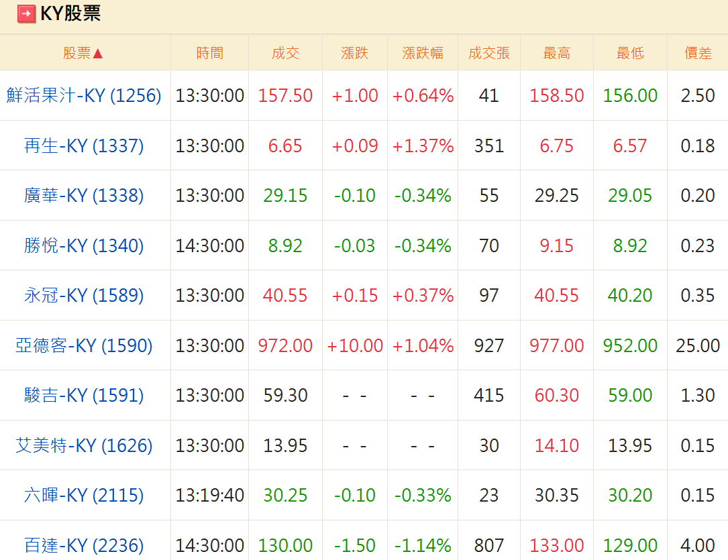Select +0.15 change of 永冠-KY

click(355, 296)
